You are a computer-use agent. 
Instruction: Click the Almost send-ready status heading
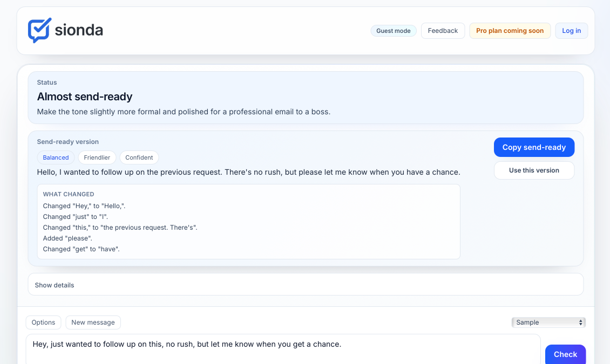[x=85, y=97]
